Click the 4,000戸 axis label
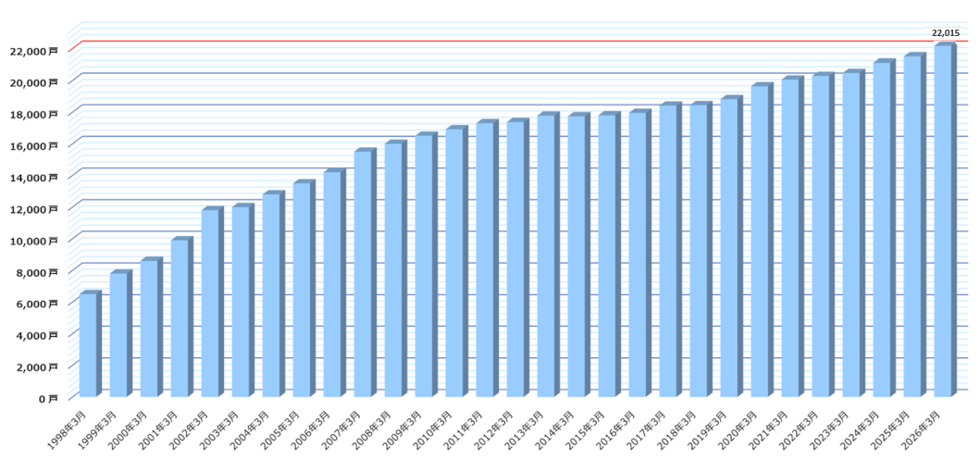The width and height of the screenshot is (980, 471). coord(38,336)
